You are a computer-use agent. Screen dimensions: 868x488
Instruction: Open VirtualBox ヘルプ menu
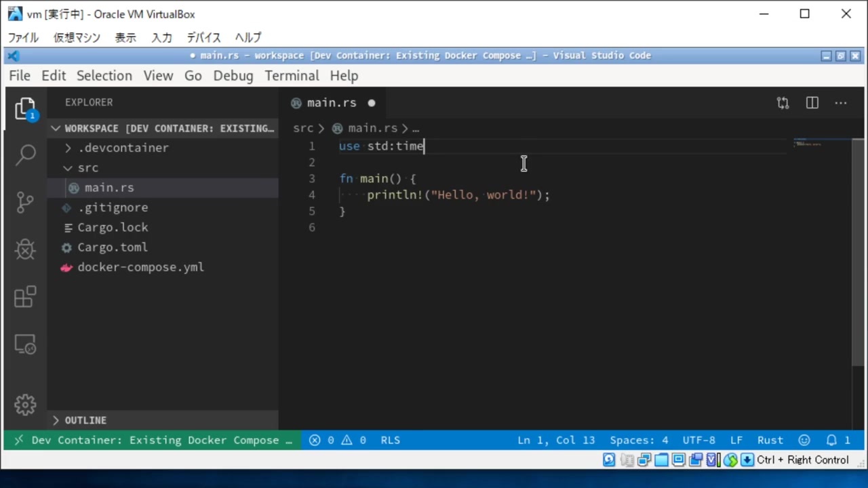(248, 38)
